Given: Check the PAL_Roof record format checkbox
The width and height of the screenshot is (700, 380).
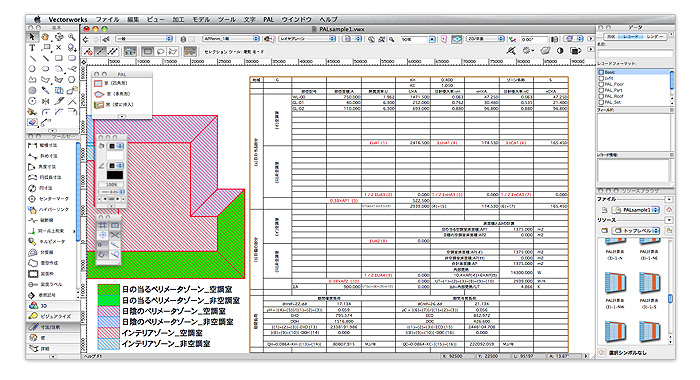Looking at the screenshot, I should 601,96.
